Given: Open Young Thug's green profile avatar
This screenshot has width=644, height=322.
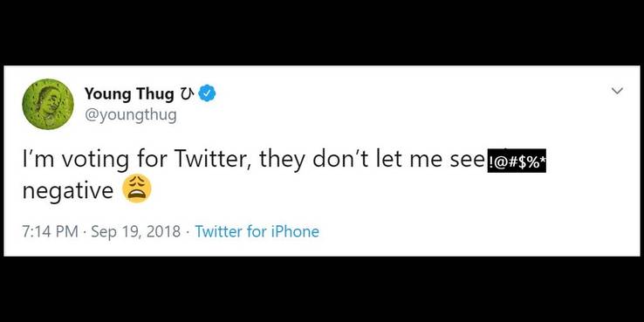Looking at the screenshot, I should tap(48, 104).
